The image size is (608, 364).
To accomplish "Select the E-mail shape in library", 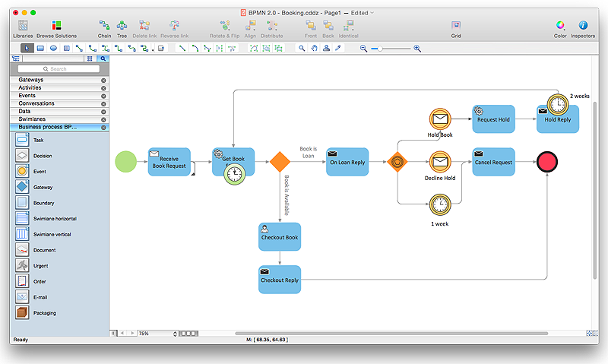I will point(22,297).
